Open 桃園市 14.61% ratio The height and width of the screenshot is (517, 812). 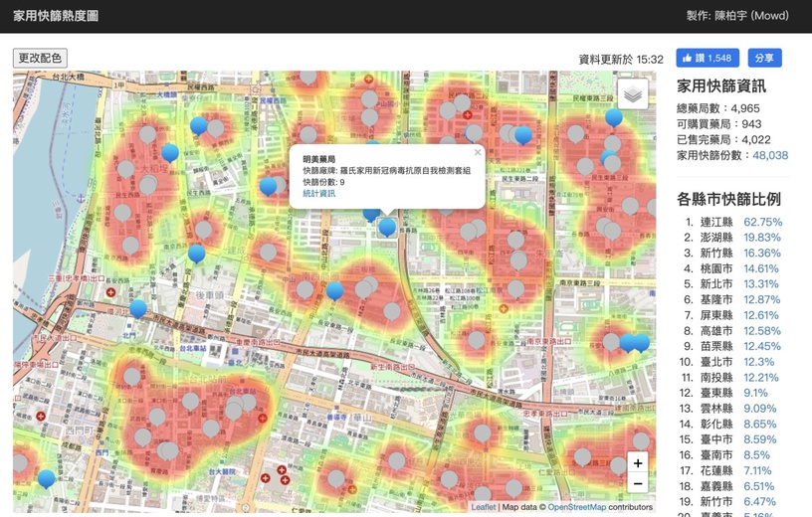click(761, 268)
